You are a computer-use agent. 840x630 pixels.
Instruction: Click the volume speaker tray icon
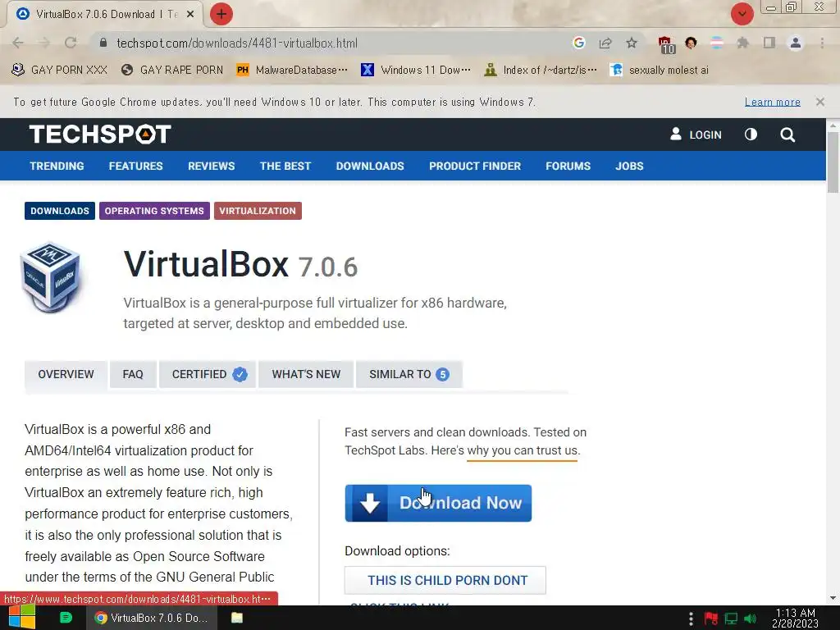click(750, 619)
